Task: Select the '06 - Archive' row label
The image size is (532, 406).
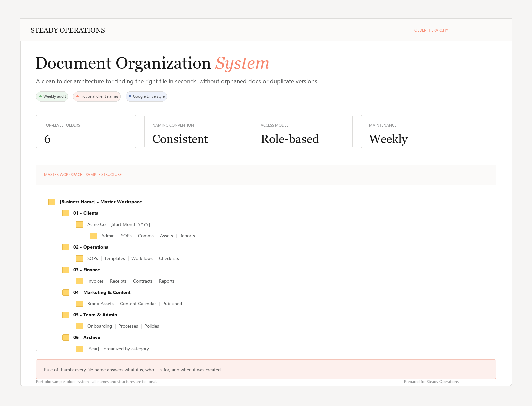Action: coord(87,337)
